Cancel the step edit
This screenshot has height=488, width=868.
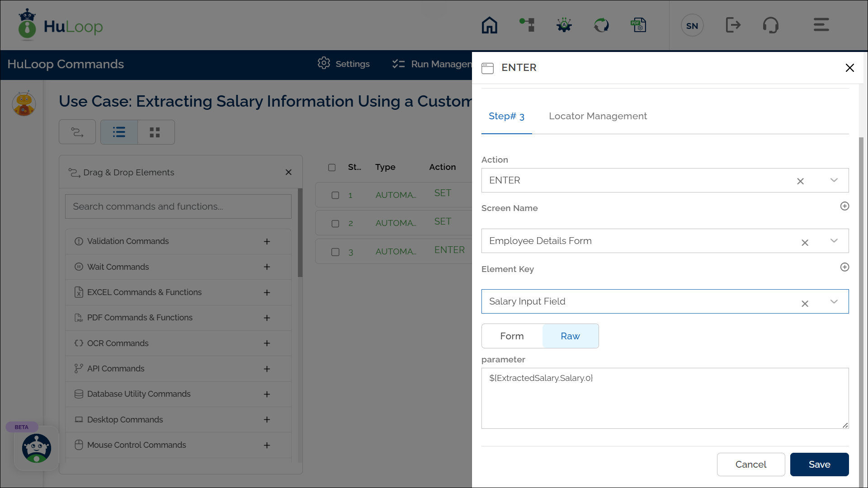[x=750, y=465]
